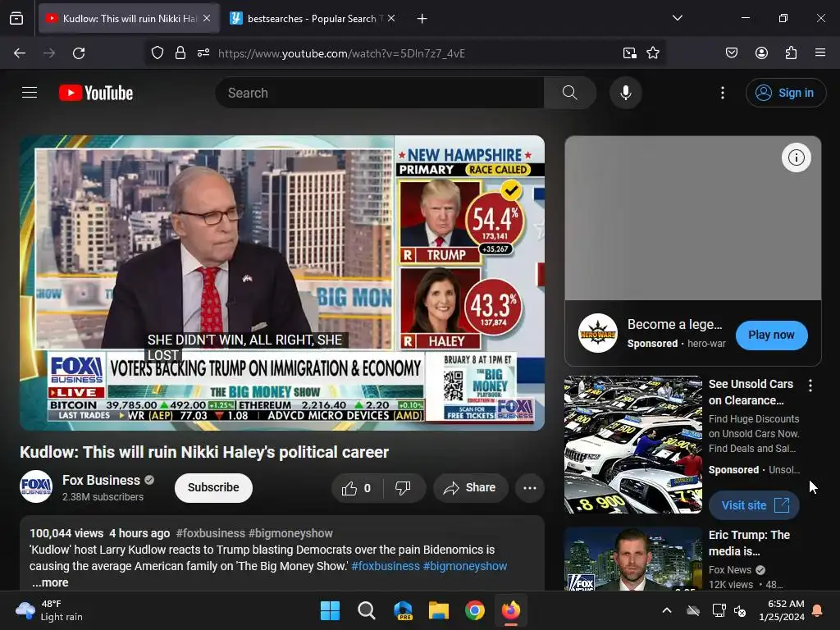
Task: Click Play now on Hero Wars ad
Action: point(771,336)
